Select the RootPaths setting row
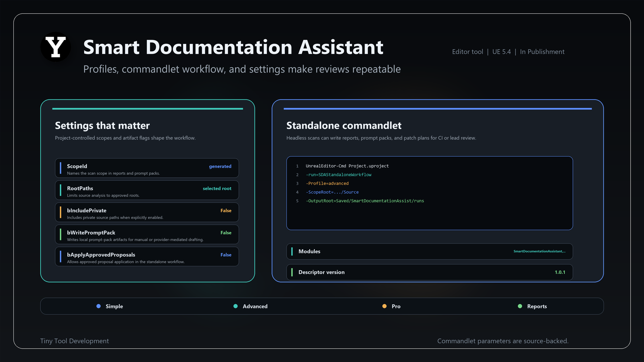Image resolution: width=644 pixels, height=362 pixels. click(147, 190)
